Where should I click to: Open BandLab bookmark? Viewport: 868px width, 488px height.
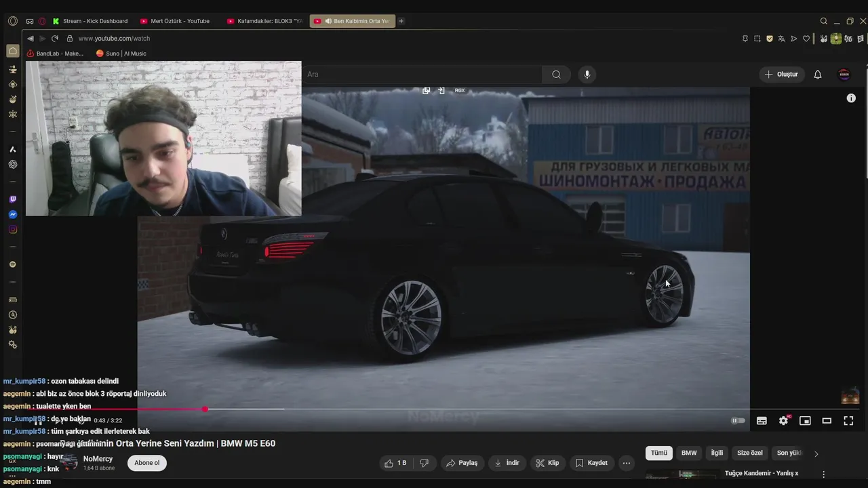click(55, 54)
